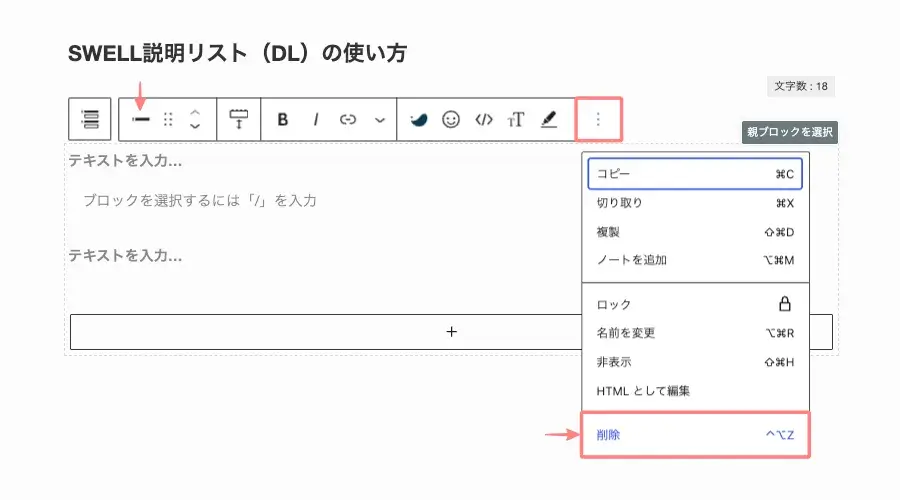Click the inline code icon
The image size is (900, 500).
(484, 119)
